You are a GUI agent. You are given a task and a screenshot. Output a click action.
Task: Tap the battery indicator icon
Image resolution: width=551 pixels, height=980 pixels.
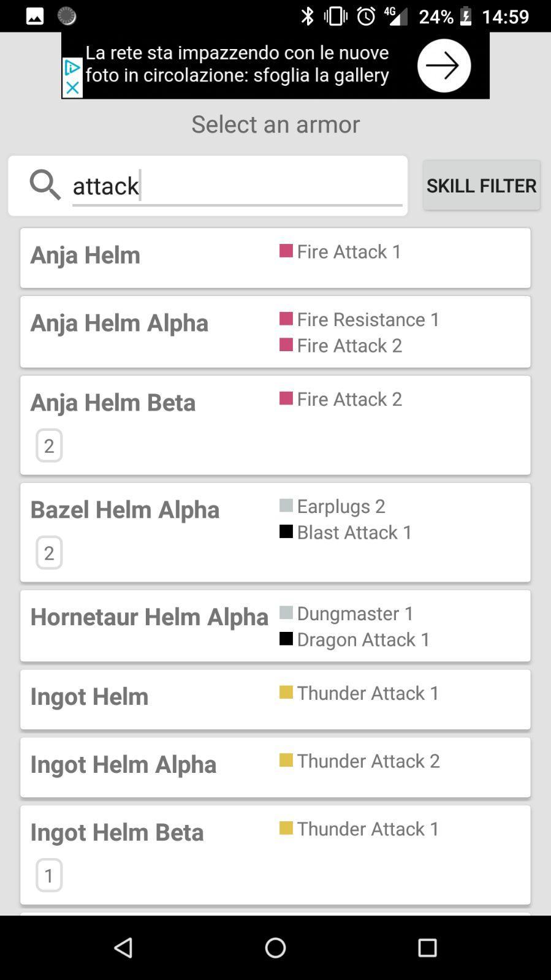(465, 15)
